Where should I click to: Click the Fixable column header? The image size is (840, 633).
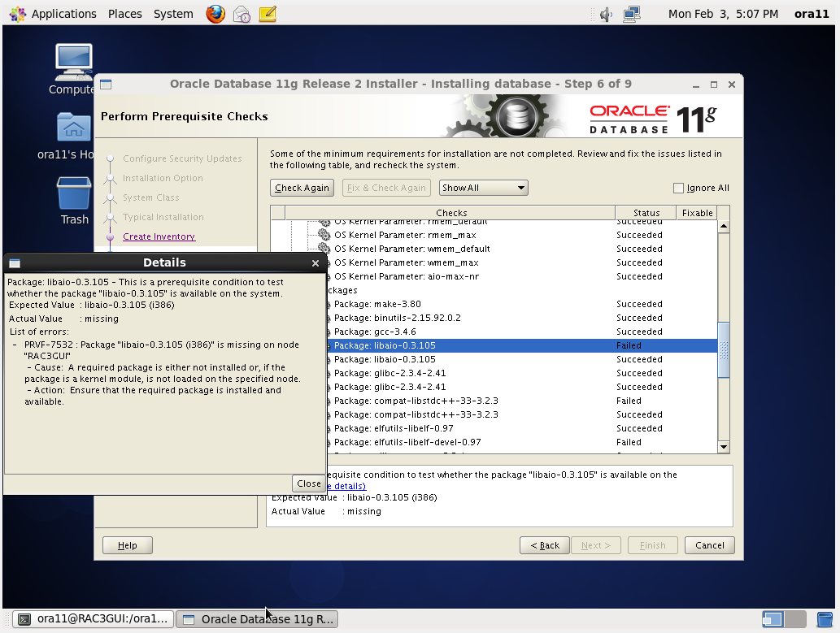(x=697, y=213)
